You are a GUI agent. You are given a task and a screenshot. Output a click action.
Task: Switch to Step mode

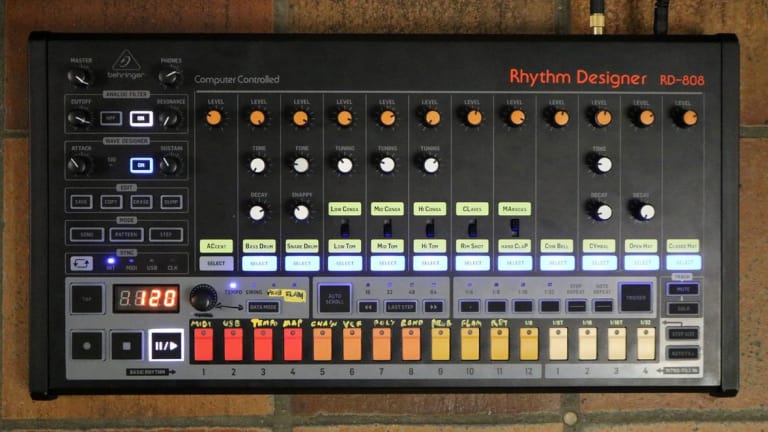pos(166,235)
